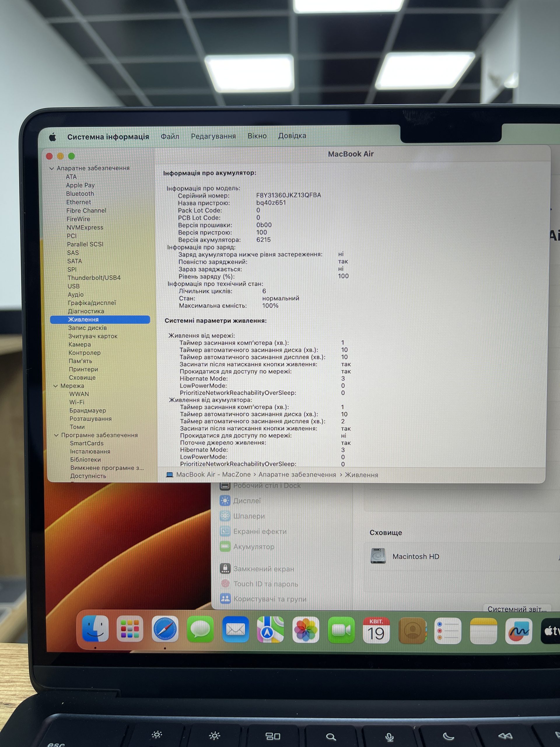The width and height of the screenshot is (560, 747).
Task: Open Calendar from the Dock
Action: click(x=376, y=630)
